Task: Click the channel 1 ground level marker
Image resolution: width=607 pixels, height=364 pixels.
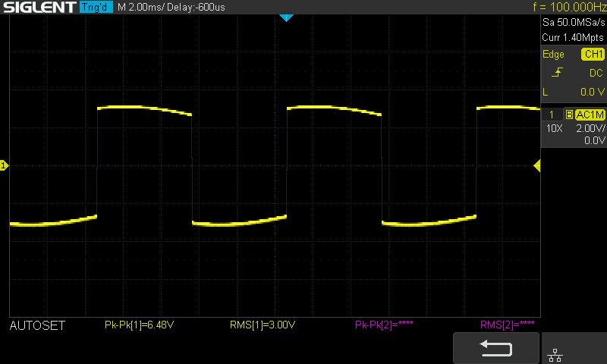Action: 4,165
